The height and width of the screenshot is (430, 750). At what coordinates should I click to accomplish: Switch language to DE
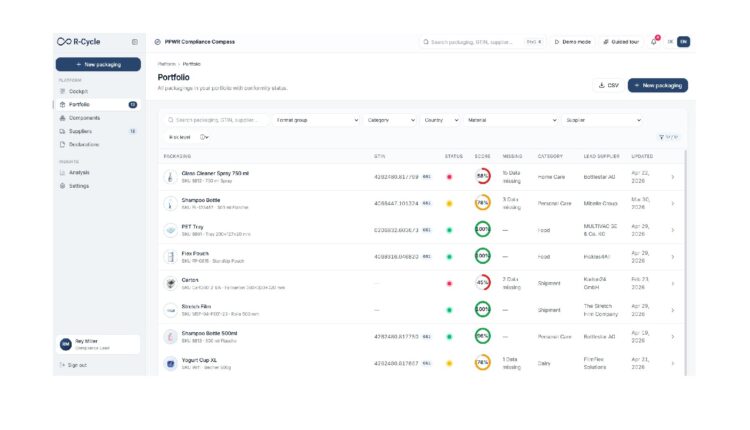pyautogui.click(x=671, y=42)
